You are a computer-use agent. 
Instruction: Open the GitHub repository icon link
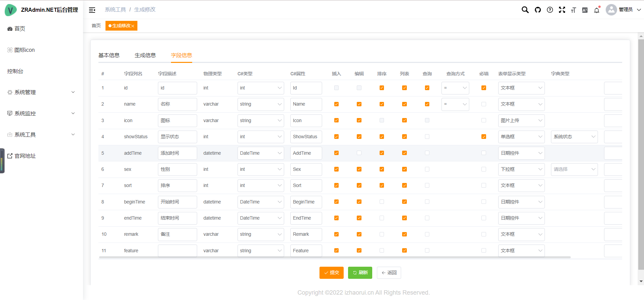coord(538,10)
